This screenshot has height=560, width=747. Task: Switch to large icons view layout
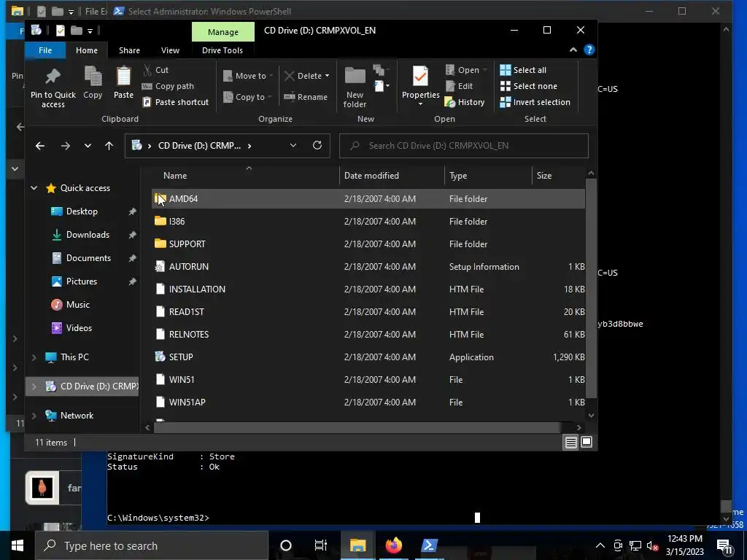(x=587, y=442)
